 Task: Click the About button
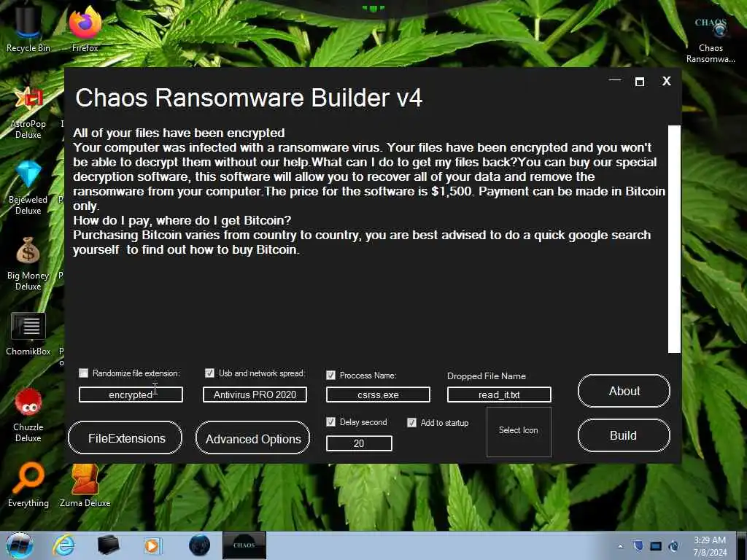pos(624,391)
